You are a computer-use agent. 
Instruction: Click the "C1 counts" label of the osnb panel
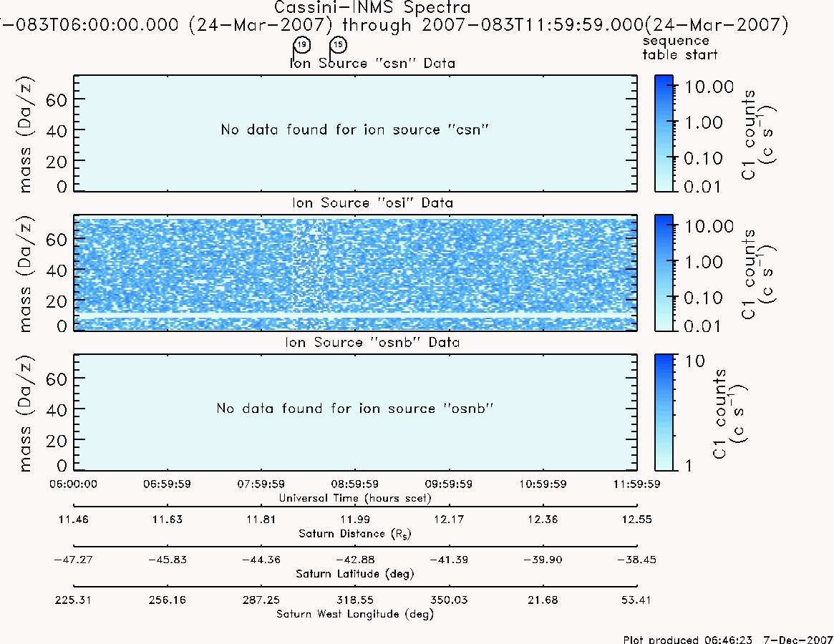pyautogui.click(x=719, y=414)
